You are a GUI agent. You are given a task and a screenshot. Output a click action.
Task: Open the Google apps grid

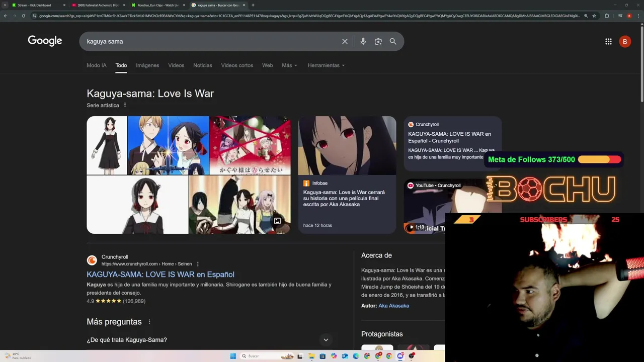click(608, 42)
